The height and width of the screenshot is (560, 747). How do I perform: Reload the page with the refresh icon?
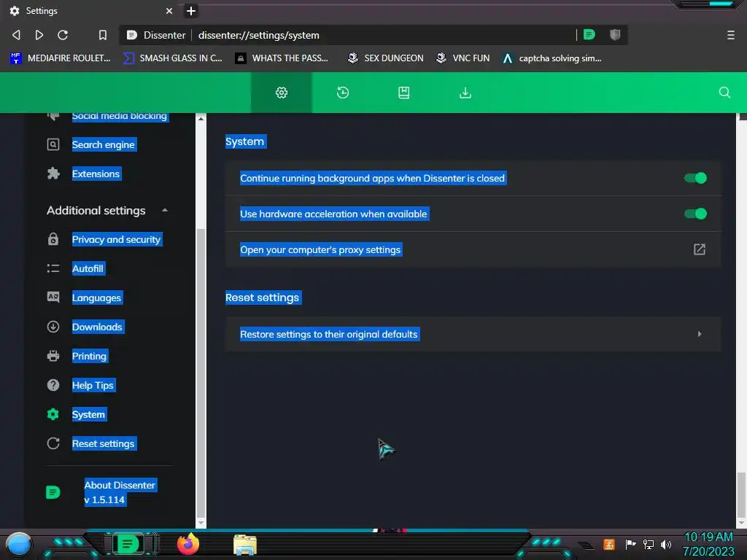(63, 35)
